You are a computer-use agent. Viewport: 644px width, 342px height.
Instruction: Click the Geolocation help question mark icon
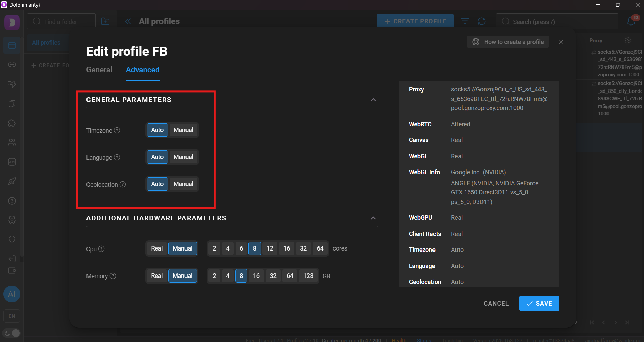pos(123,184)
